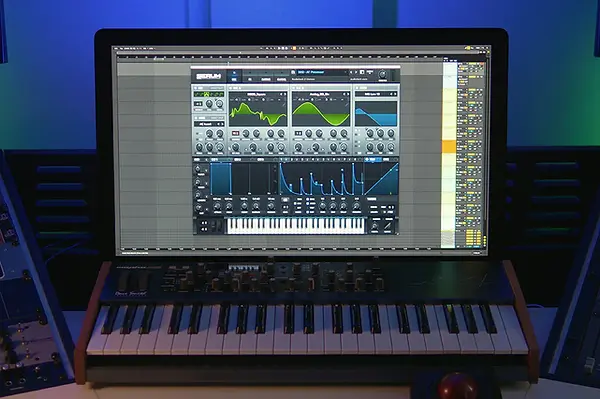This screenshot has height=399, width=600.
Task: Click the porta knob beside keyboard
Action: click(x=376, y=226)
